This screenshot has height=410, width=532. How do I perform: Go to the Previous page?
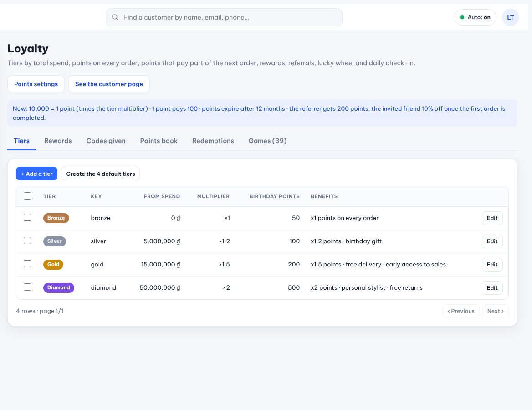click(x=461, y=311)
